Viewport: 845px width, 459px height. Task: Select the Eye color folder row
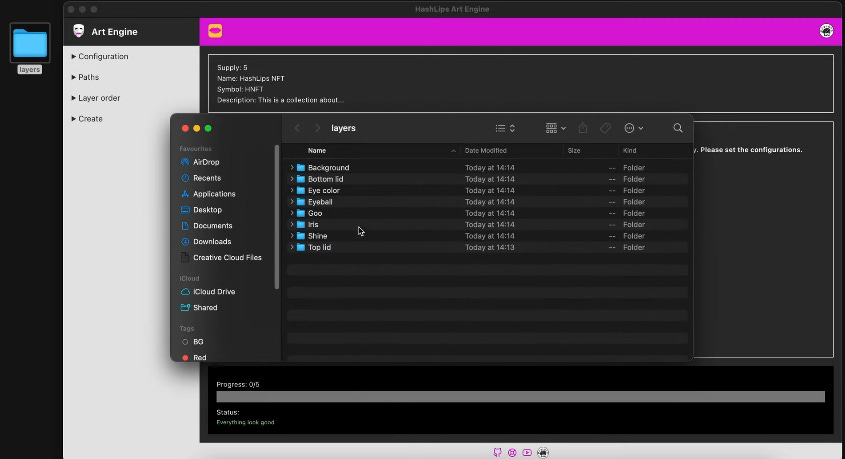[488, 190]
